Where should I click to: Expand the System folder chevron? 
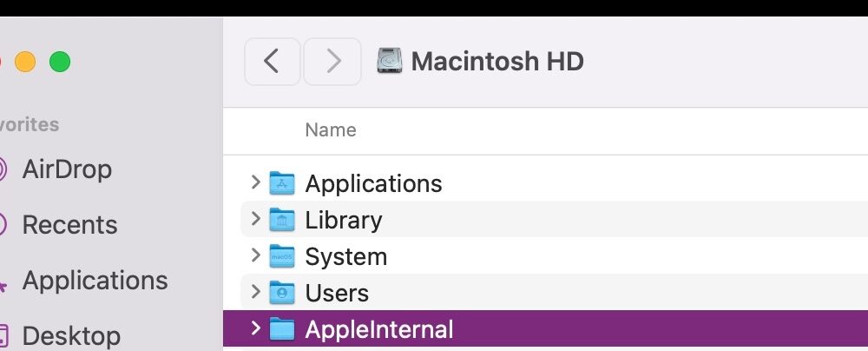(x=255, y=255)
